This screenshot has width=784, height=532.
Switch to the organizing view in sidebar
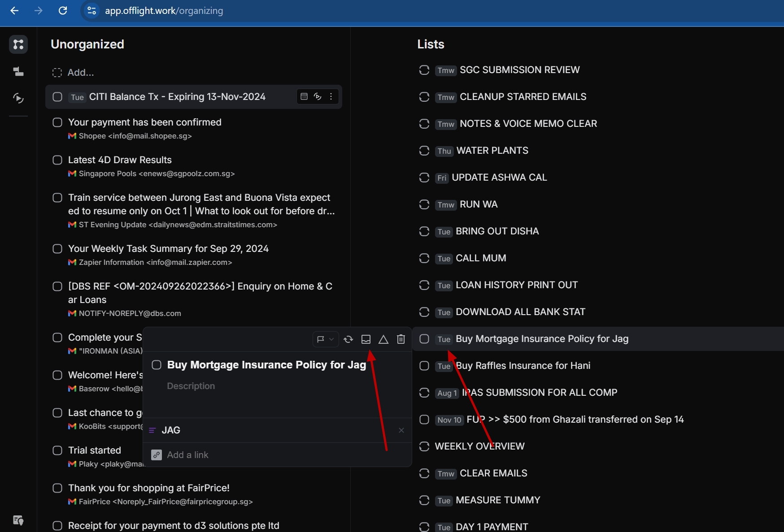click(x=18, y=44)
